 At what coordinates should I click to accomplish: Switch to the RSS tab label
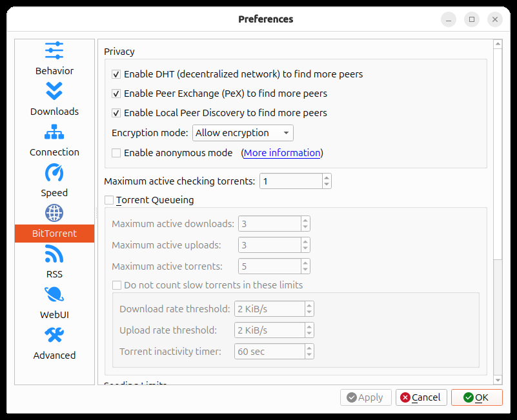(x=54, y=274)
